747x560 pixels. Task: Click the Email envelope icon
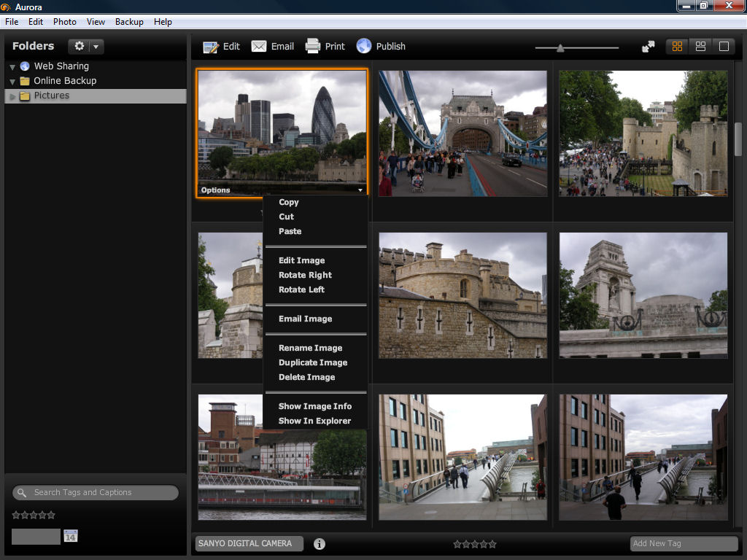point(259,47)
